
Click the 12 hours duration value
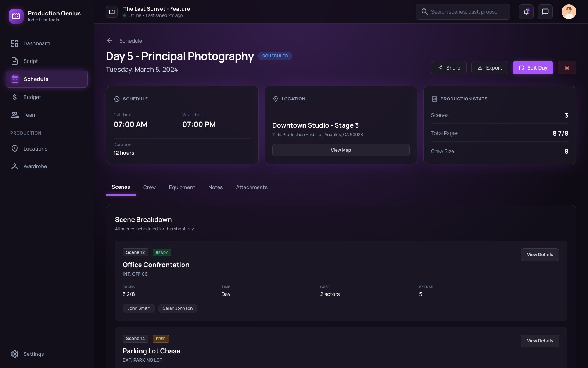click(124, 153)
